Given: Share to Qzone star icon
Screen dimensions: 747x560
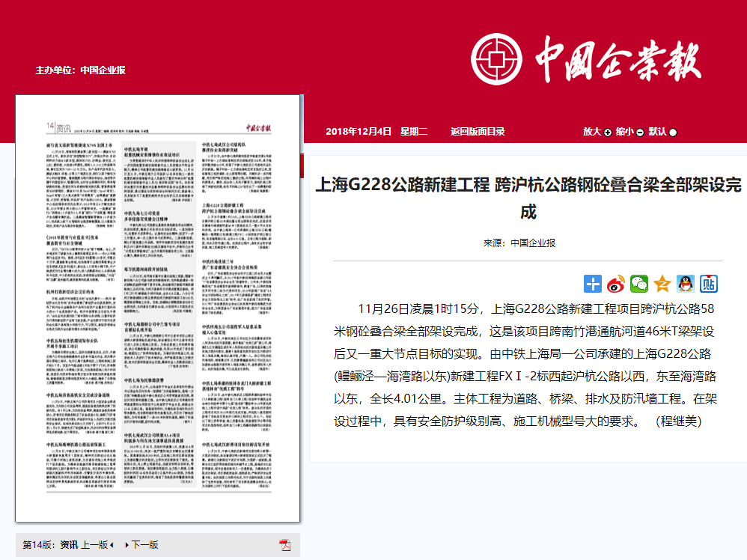Looking at the screenshot, I should point(662,284).
